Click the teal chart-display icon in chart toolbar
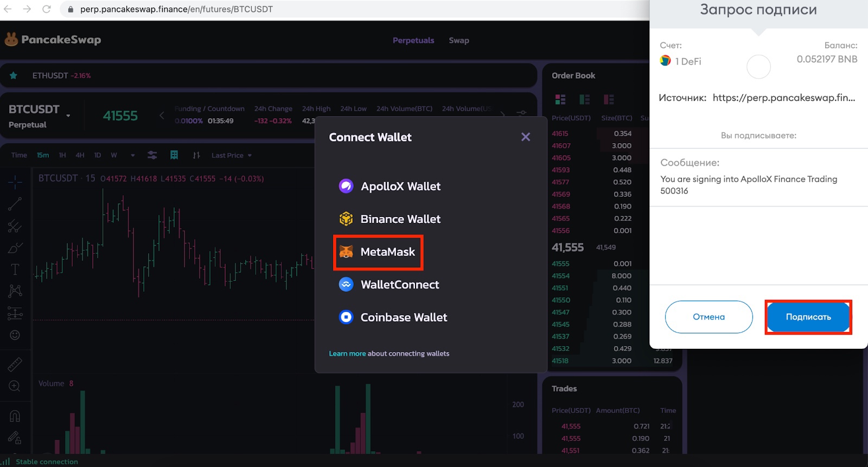The image size is (868, 467). 174,155
